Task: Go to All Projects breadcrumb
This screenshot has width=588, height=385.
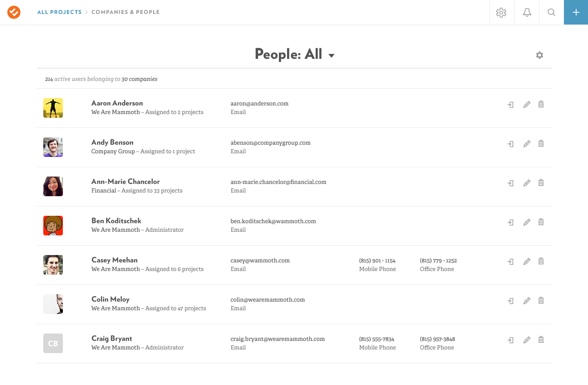Action: [x=59, y=12]
